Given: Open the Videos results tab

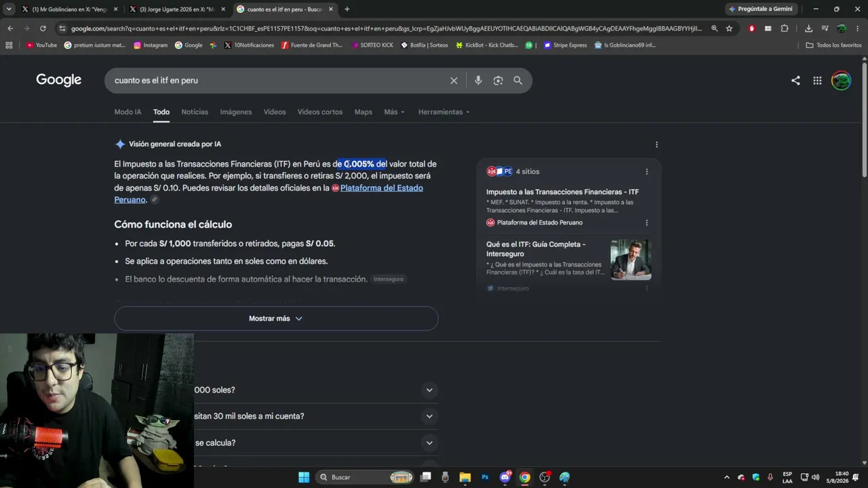Looking at the screenshot, I should (275, 112).
